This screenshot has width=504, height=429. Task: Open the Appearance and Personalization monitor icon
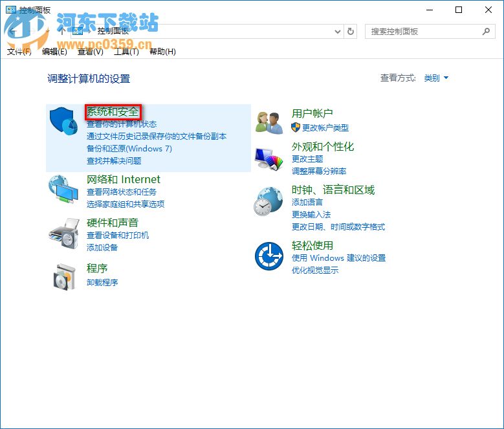269,159
